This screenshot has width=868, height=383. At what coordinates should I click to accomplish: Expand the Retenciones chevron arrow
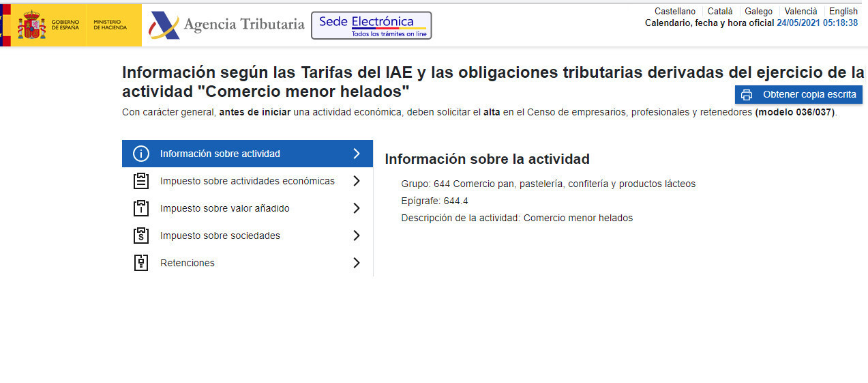coord(356,263)
